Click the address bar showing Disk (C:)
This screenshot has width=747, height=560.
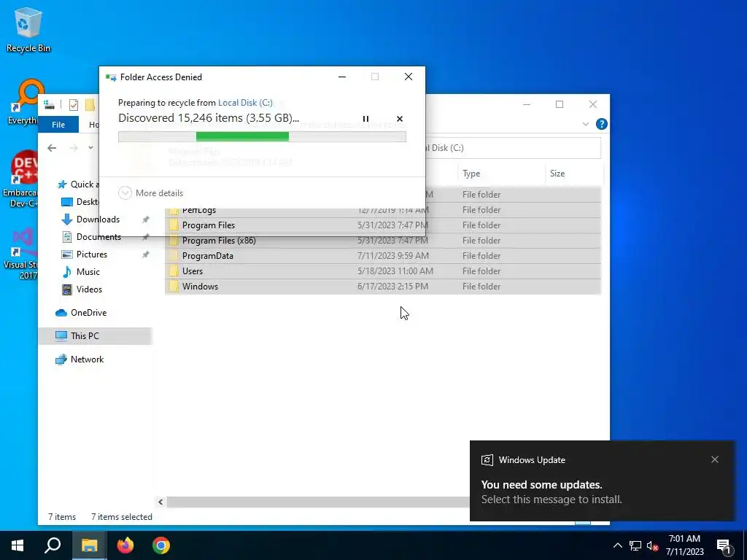point(513,147)
